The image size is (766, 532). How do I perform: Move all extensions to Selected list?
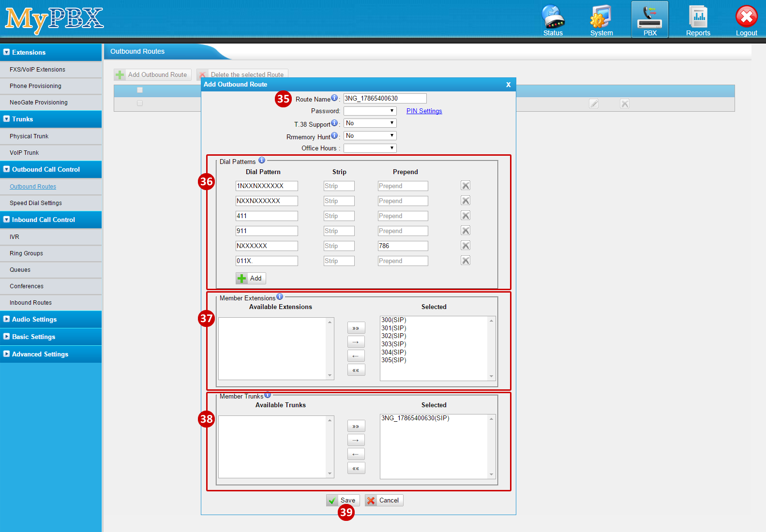click(x=356, y=328)
